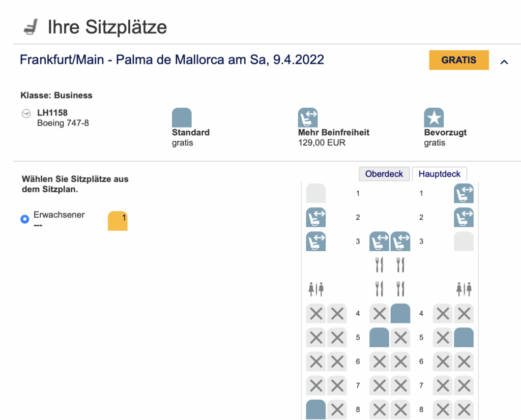Click the Standard seat legend icon

182,117
